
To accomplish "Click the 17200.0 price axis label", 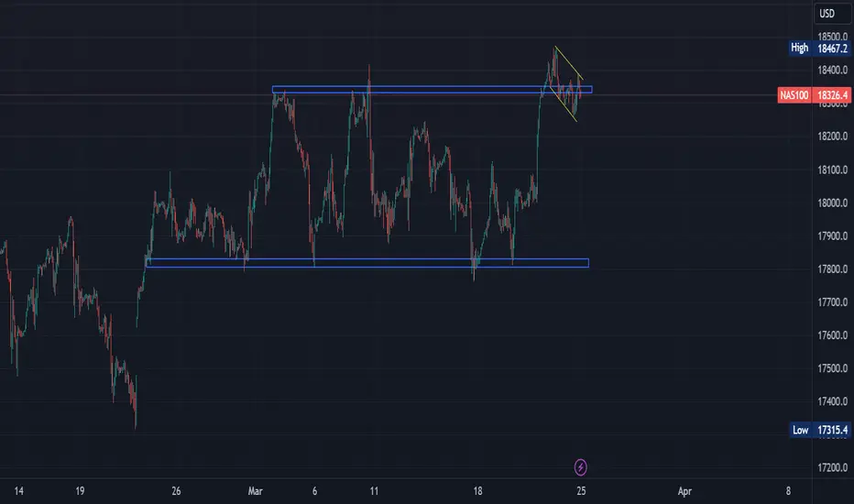I will (x=833, y=467).
